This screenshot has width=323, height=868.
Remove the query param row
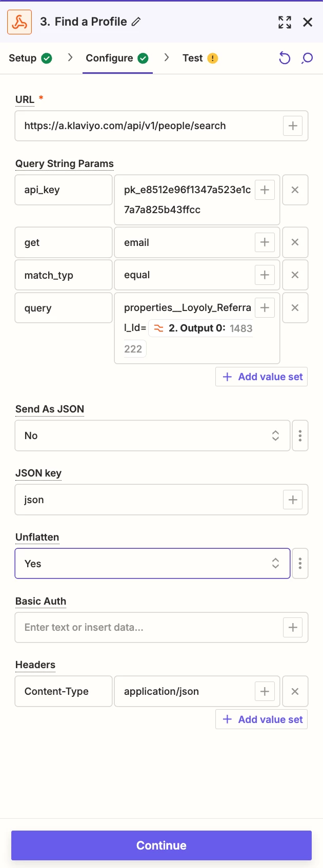coord(295,308)
